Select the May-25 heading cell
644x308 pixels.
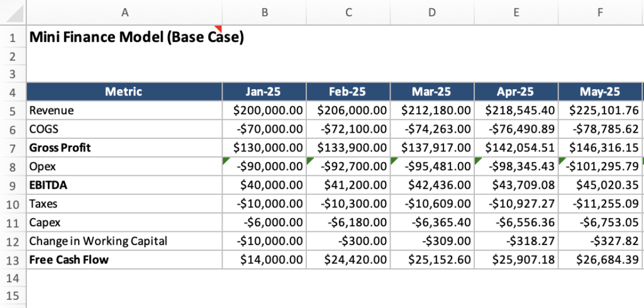600,92
